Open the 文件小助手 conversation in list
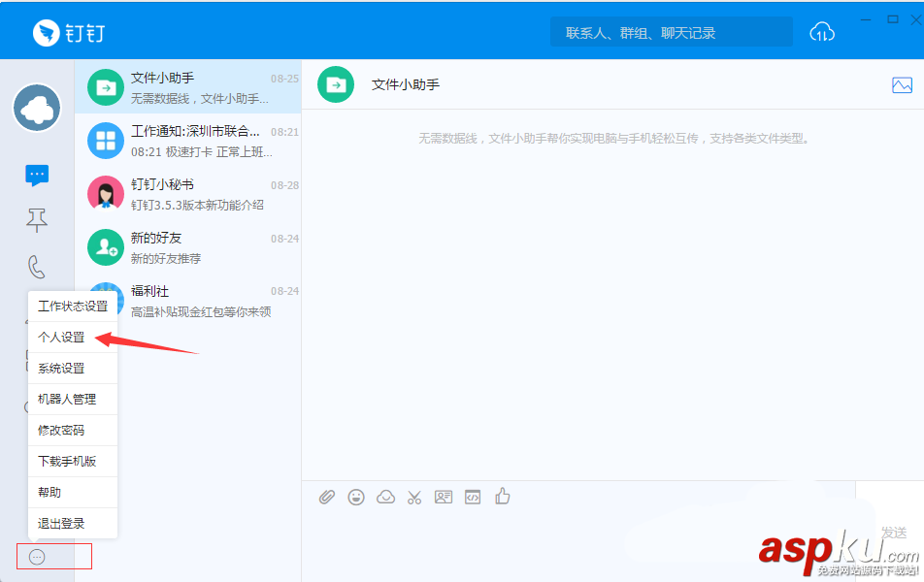 pos(188,87)
